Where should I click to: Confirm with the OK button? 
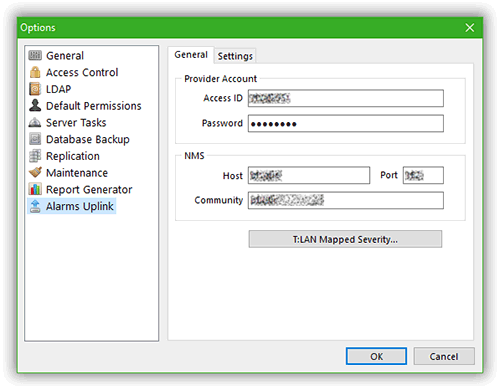tap(376, 356)
